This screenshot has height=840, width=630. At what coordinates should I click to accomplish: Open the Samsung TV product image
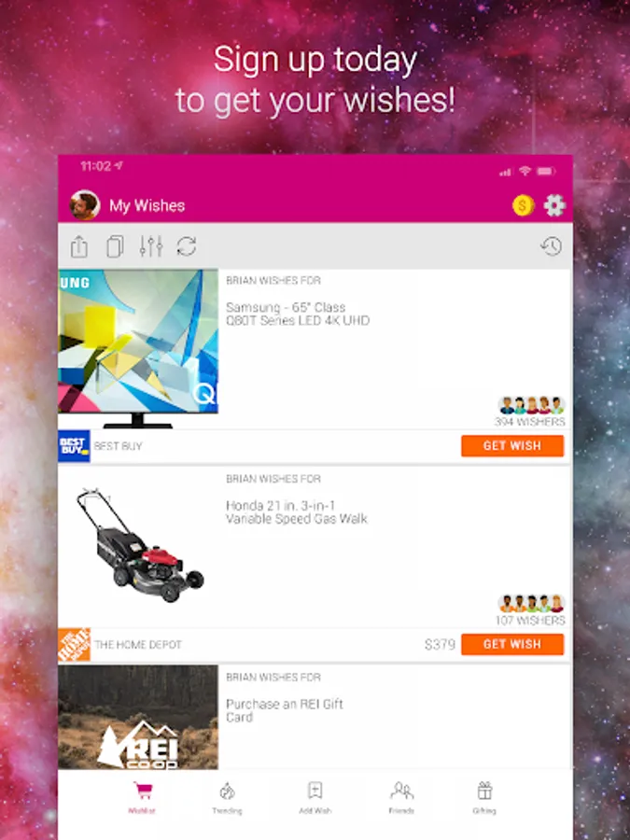[x=138, y=349]
